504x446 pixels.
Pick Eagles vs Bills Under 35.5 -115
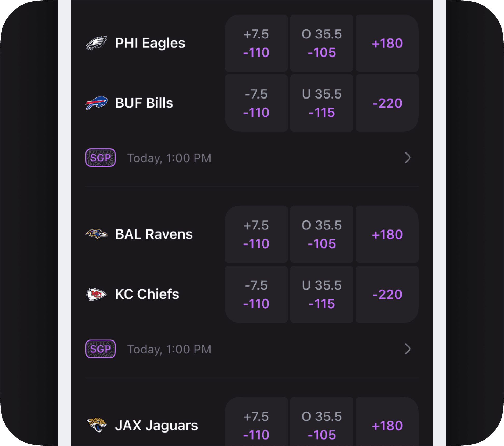(x=322, y=103)
